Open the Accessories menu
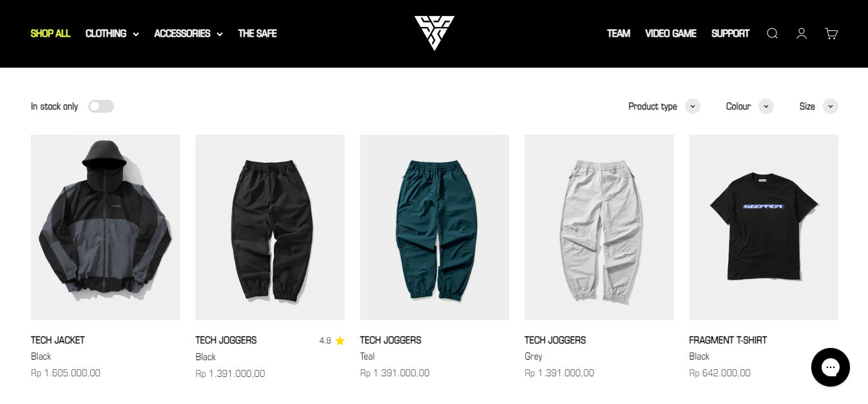Image resolution: width=868 pixels, height=404 pixels. (188, 34)
